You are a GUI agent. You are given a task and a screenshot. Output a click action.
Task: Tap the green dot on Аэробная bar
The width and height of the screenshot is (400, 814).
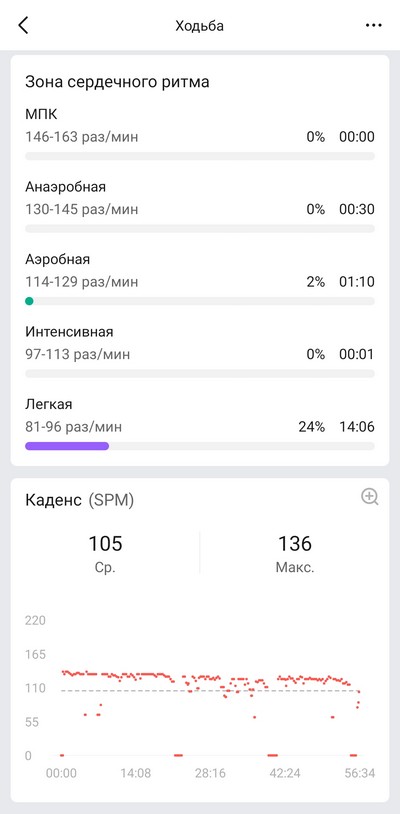tap(29, 301)
